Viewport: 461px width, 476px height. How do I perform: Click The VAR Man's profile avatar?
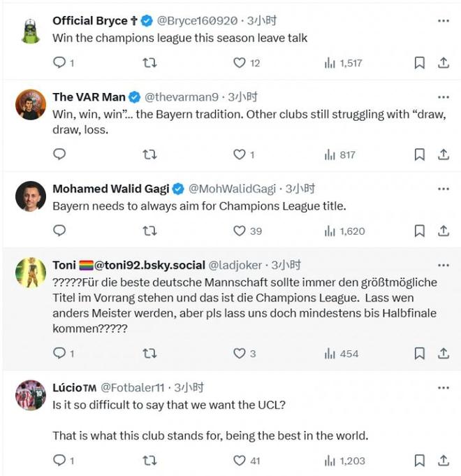click(31, 105)
